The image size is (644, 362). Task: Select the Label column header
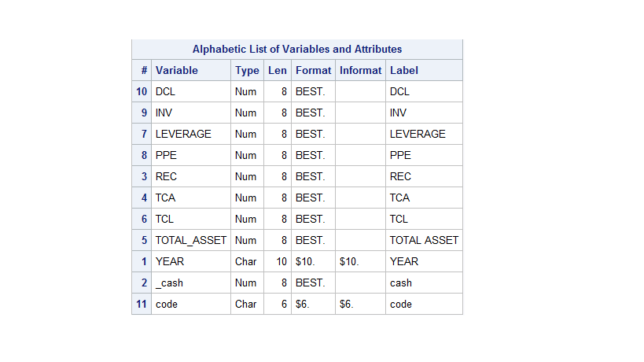tap(404, 70)
